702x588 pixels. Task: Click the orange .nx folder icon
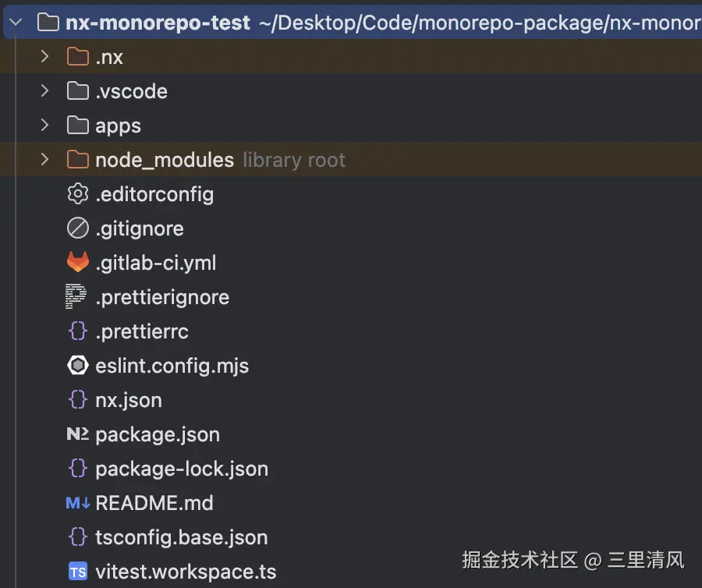coord(78,56)
